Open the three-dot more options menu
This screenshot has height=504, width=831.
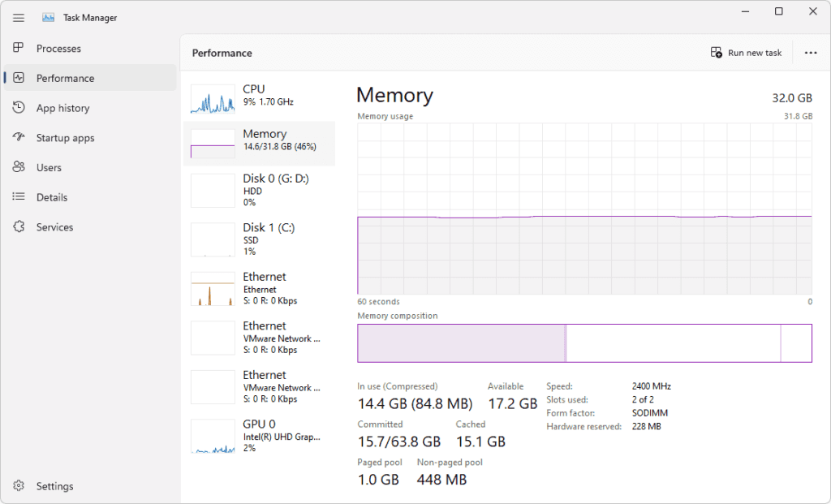(x=810, y=52)
